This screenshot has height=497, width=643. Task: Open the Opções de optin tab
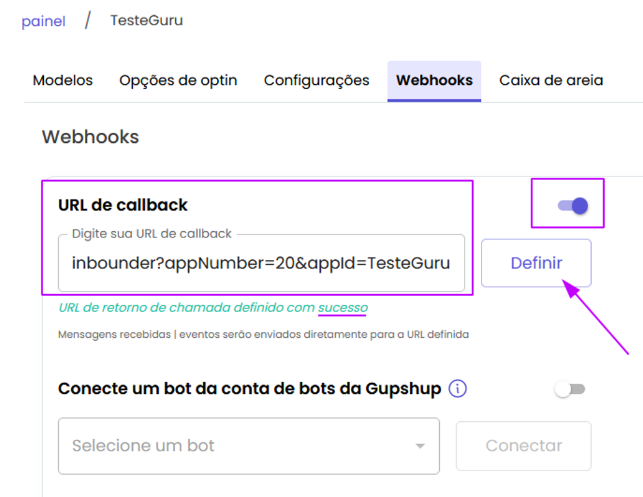point(178,80)
